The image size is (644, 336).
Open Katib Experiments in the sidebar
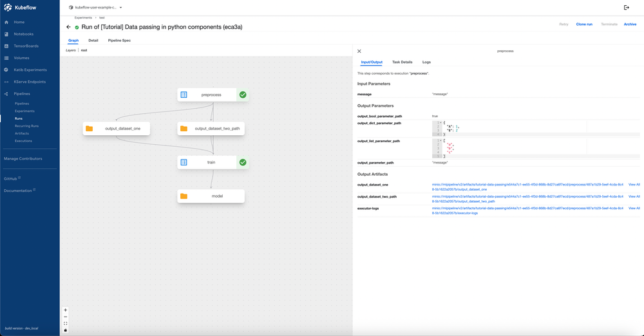[x=30, y=70]
